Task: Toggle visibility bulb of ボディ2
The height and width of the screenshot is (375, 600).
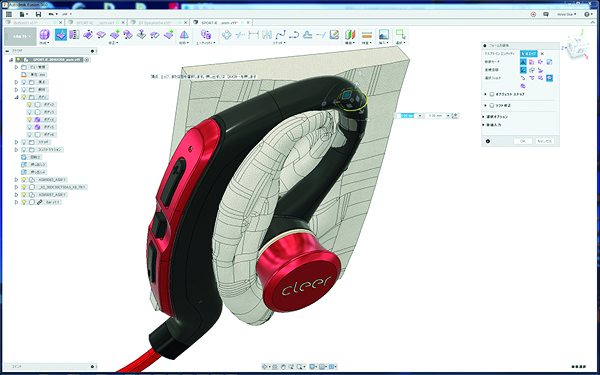Action: click(x=29, y=104)
